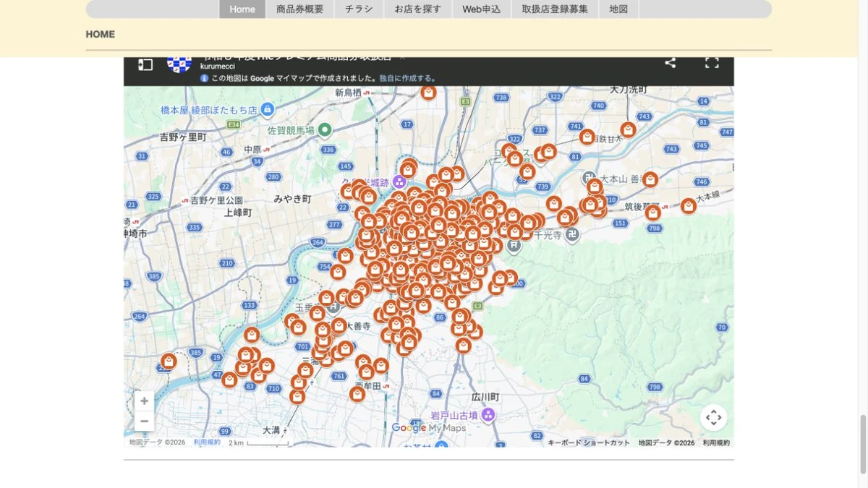This screenshot has height=488, width=868.
Task: Click the HOME breadcrumb text
Action: (x=101, y=34)
